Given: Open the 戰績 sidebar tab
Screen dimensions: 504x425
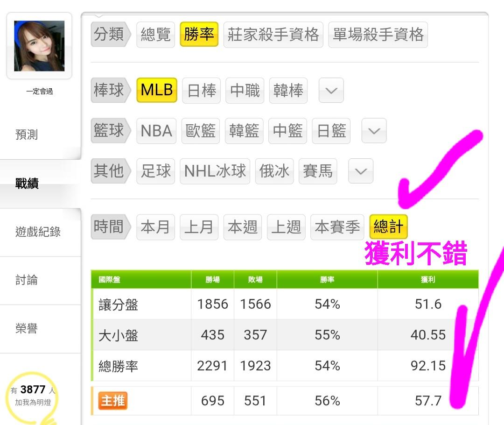Looking at the screenshot, I should [x=27, y=184].
